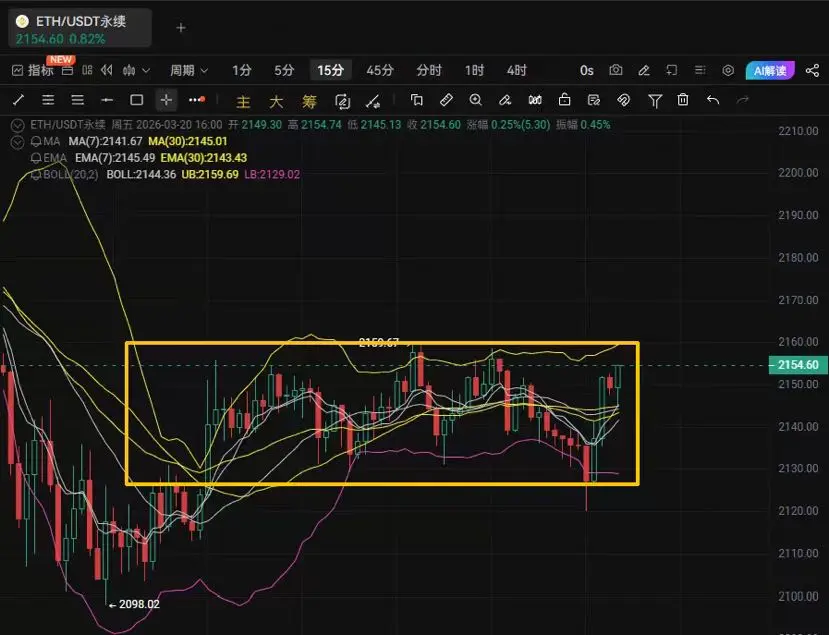Viewport: 829px width, 635px height.
Task: Switch to the 1分 timeframe
Action: point(242,70)
